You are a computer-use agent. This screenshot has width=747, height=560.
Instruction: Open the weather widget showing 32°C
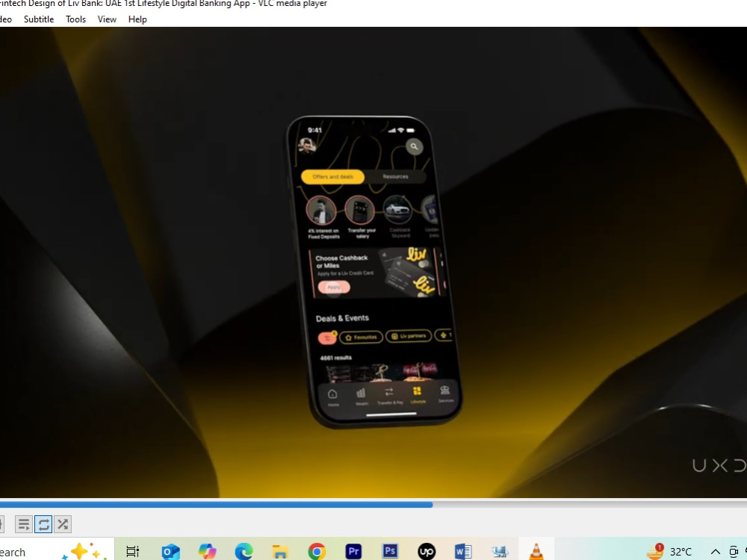669,552
